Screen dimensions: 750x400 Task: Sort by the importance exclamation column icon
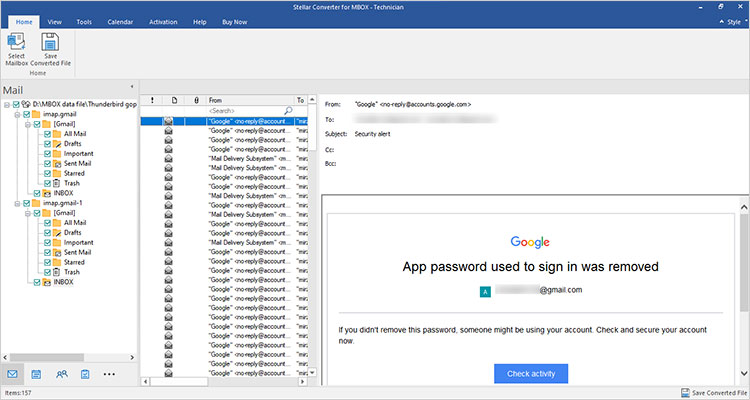click(152, 100)
